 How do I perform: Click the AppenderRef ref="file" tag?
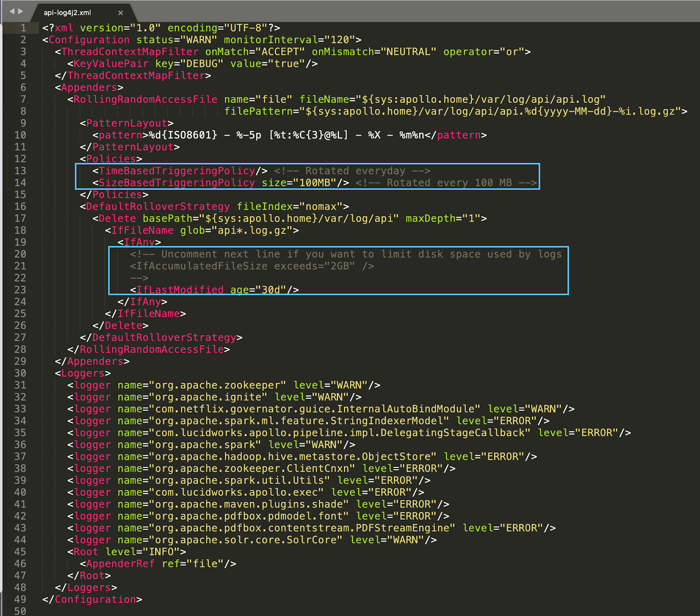[158, 563]
